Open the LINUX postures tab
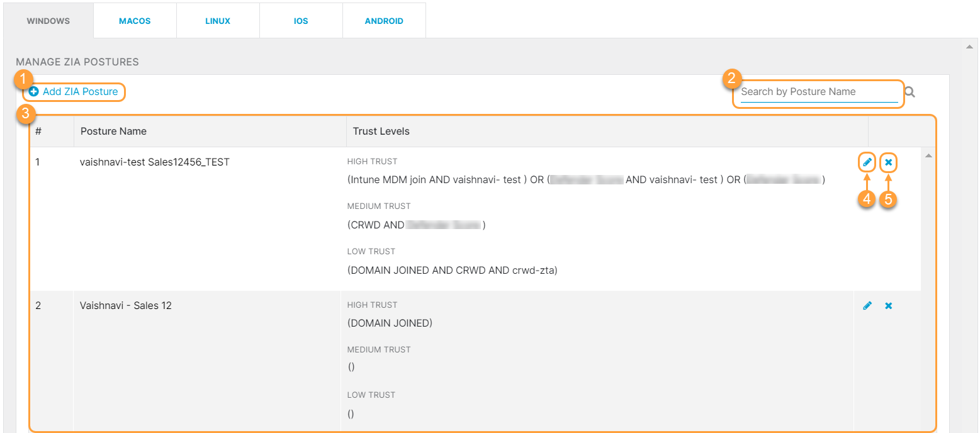 point(217,20)
